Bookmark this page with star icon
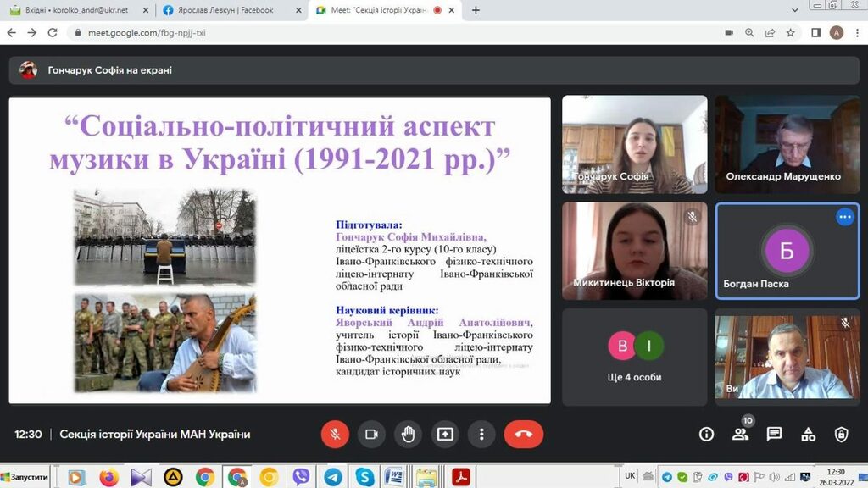This screenshot has width=868, height=488. [x=790, y=33]
